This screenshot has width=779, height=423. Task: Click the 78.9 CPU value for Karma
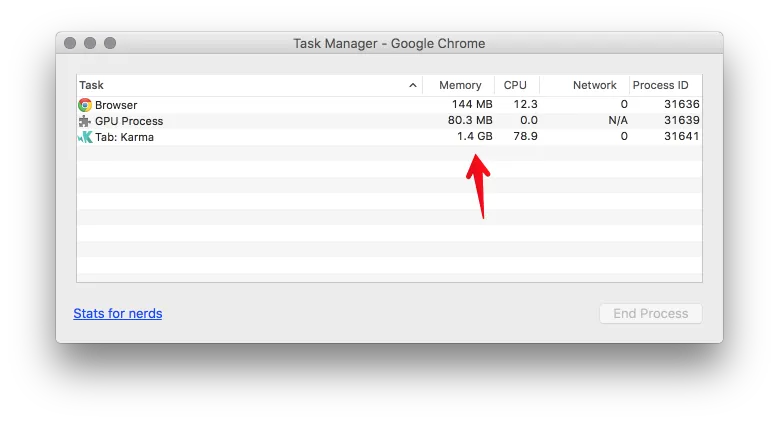tap(523, 137)
